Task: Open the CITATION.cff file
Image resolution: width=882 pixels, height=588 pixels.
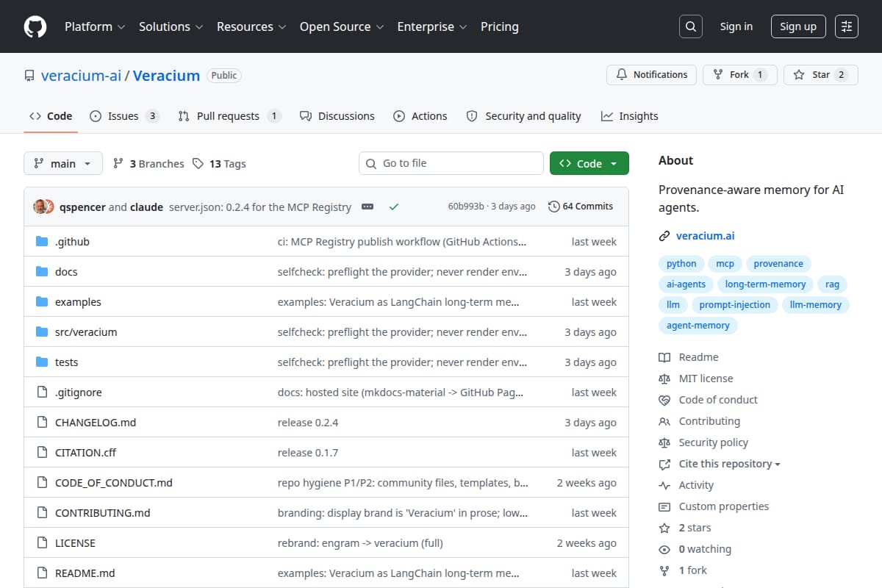Action: pos(85,453)
